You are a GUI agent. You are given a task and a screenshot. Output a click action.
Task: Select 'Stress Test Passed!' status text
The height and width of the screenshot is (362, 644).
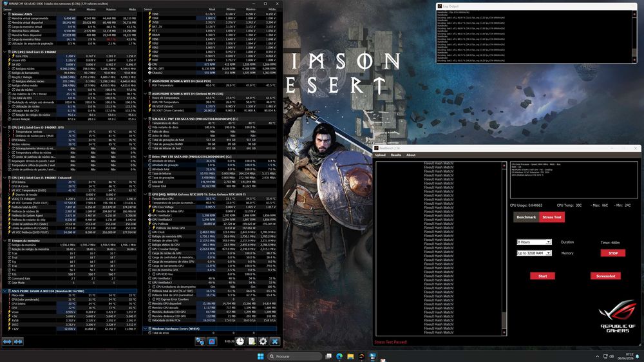[391, 342]
